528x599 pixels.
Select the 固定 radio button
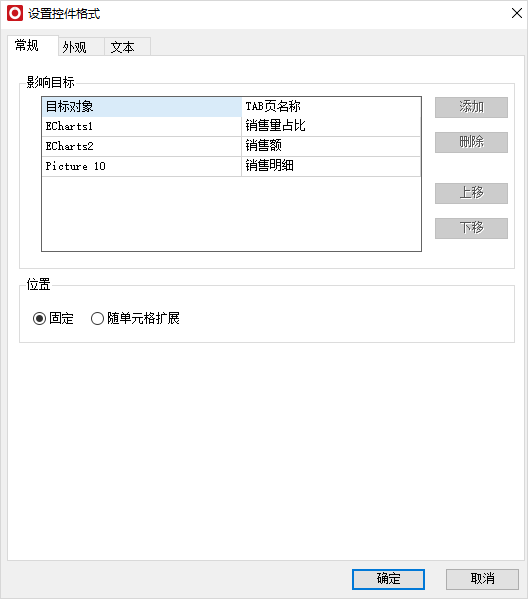[x=53, y=318]
